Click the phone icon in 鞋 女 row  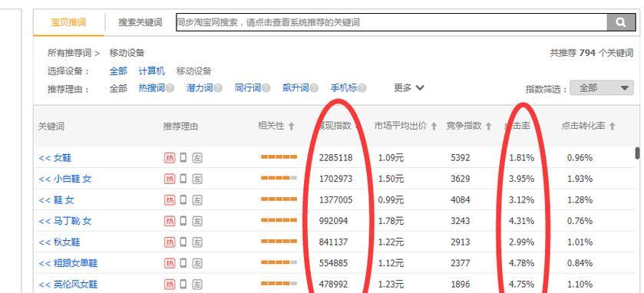[x=183, y=199]
